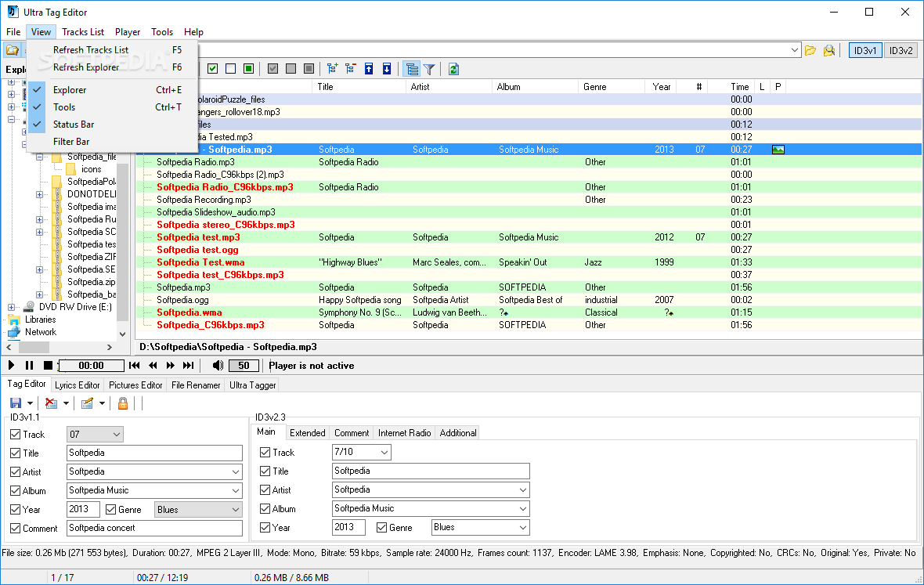Open the save tag dropdown arrow
Viewport: 924px width, 585px height.
pyautogui.click(x=30, y=403)
